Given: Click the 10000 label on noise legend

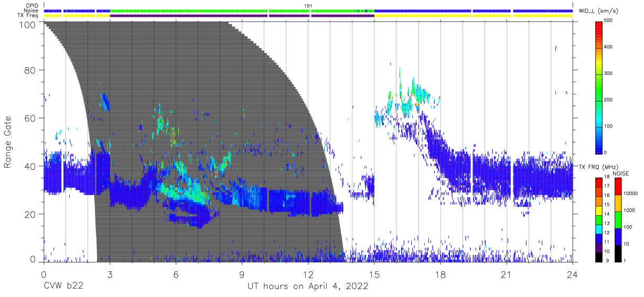Looking at the screenshot, I should [631, 194].
